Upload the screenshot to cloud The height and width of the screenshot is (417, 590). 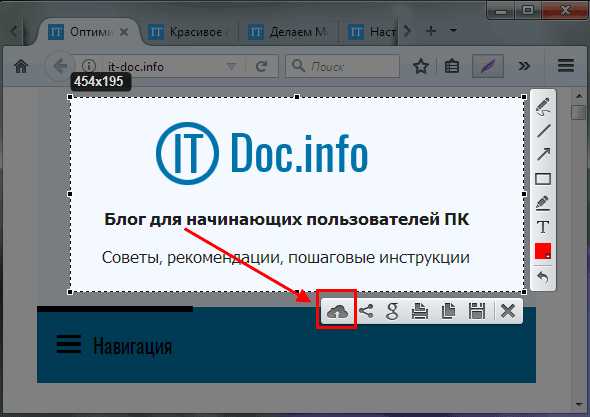pos(337,311)
